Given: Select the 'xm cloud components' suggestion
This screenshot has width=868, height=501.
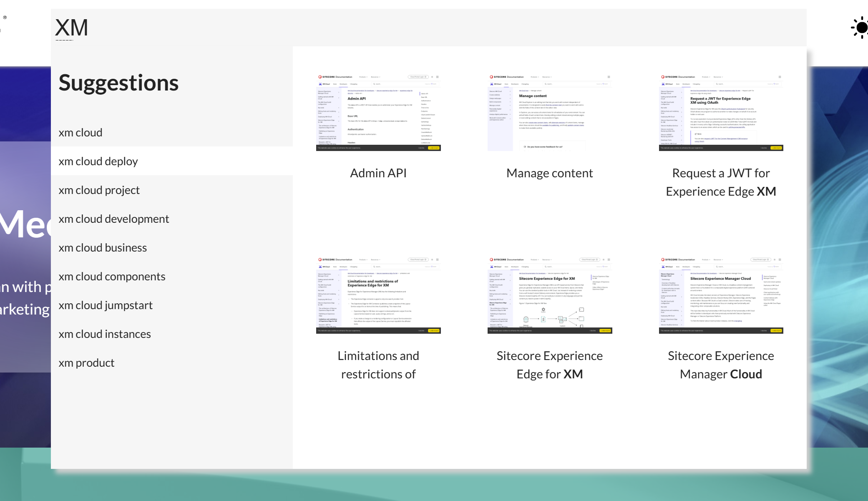Looking at the screenshot, I should pos(172,276).
